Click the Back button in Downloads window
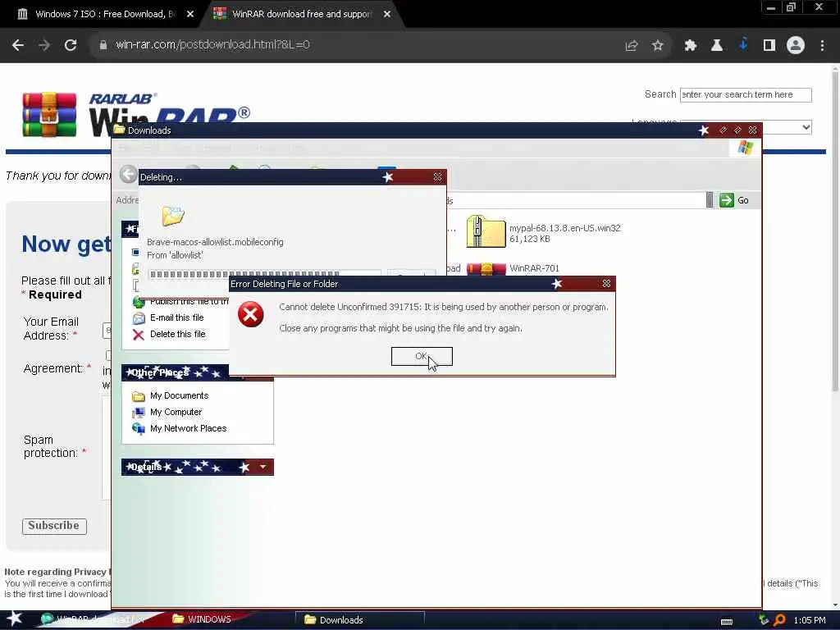Screen dimensions: 840x630 (127, 174)
